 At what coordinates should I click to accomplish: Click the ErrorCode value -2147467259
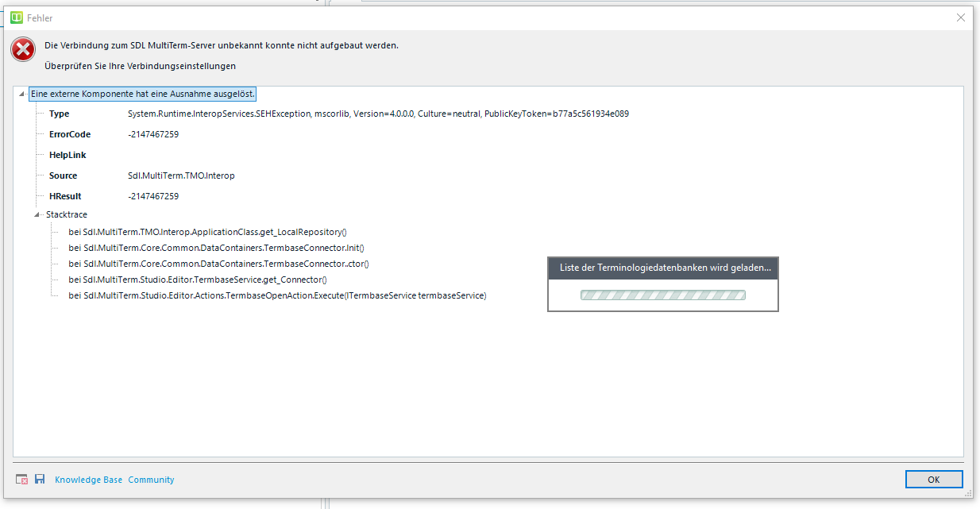point(153,134)
